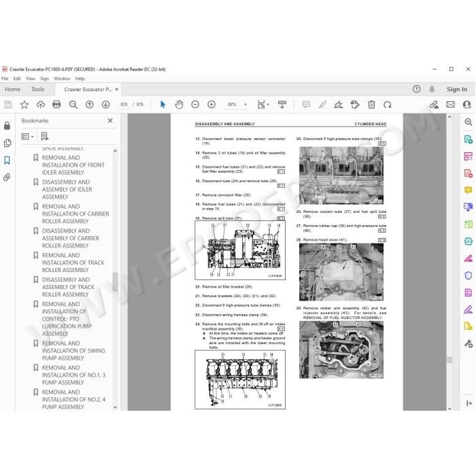The width and height of the screenshot is (476, 476).
Task: Open the zoom level dropdown
Action: [x=245, y=105]
